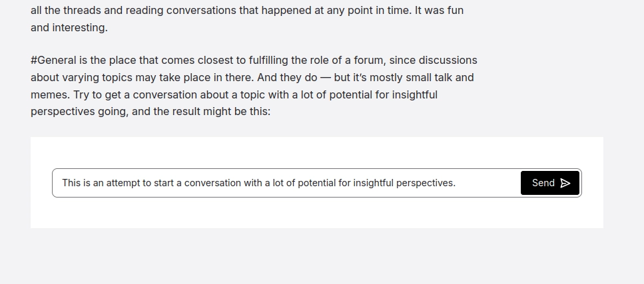Click the line "and interesting."
Screen dimensions: 644x284
point(69,28)
